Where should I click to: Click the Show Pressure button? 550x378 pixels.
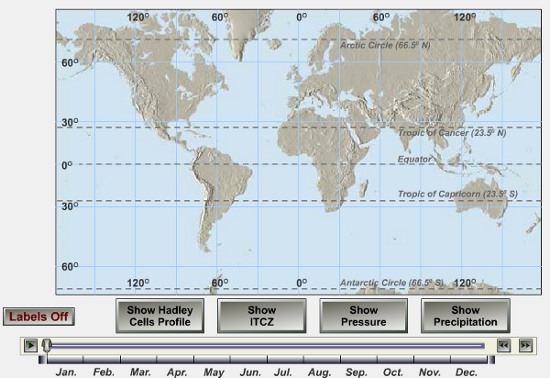(x=363, y=316)
